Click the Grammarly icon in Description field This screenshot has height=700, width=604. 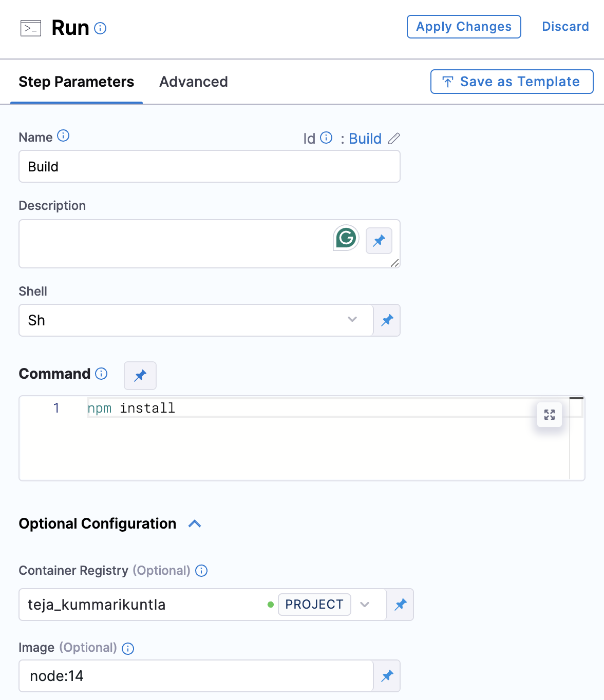point(346,238)
